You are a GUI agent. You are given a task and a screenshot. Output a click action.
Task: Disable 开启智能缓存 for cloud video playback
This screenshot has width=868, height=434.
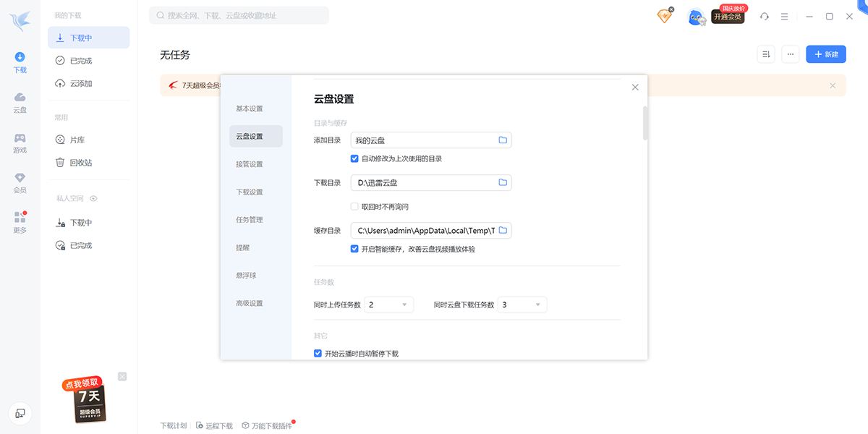coord(354,248)
